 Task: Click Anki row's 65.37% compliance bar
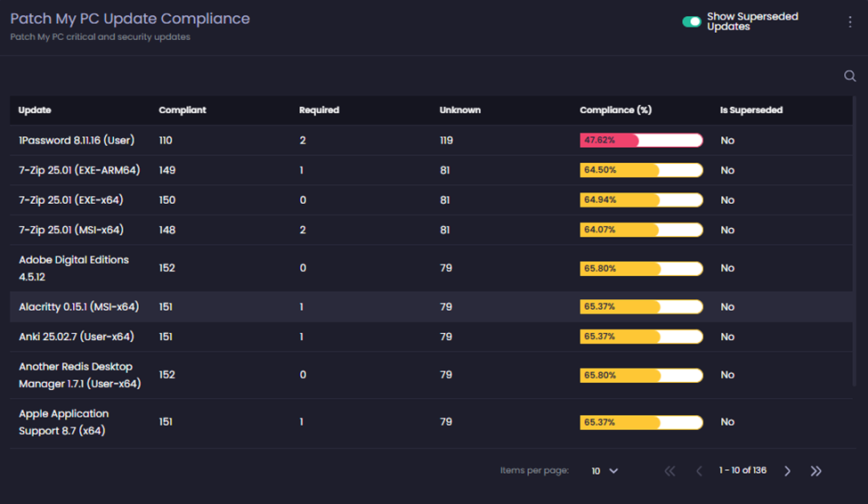[642, 337]
